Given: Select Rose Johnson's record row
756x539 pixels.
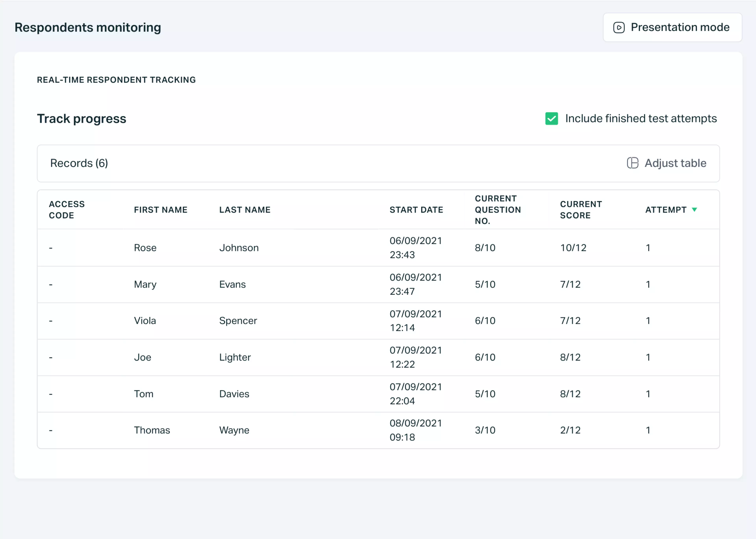Looking at the screenshot, I should click(332, 248).
